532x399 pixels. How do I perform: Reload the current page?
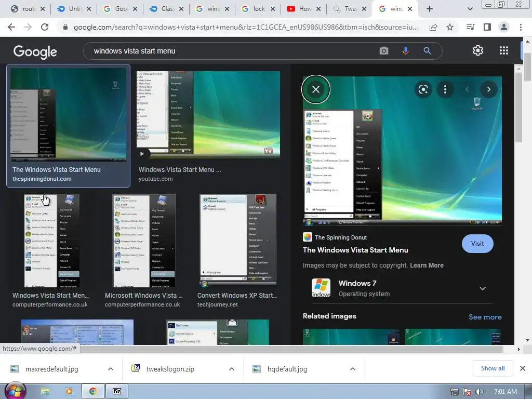(x=45, y=27)
